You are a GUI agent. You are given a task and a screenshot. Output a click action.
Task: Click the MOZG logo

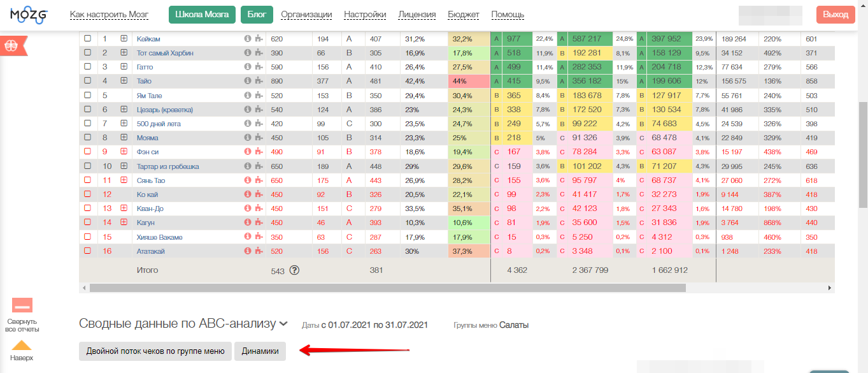pos(29,14)
